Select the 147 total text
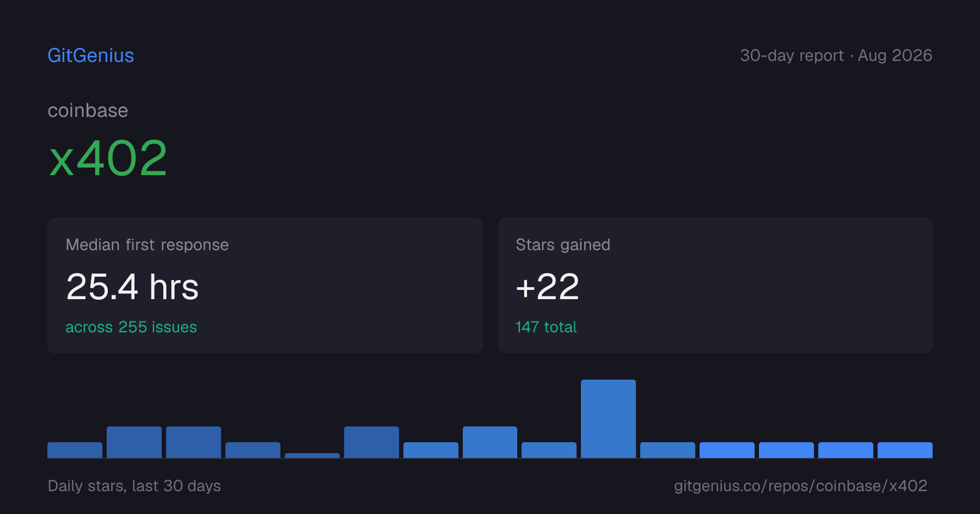Viewport: 980px width, 514px height. pos(546,327)
